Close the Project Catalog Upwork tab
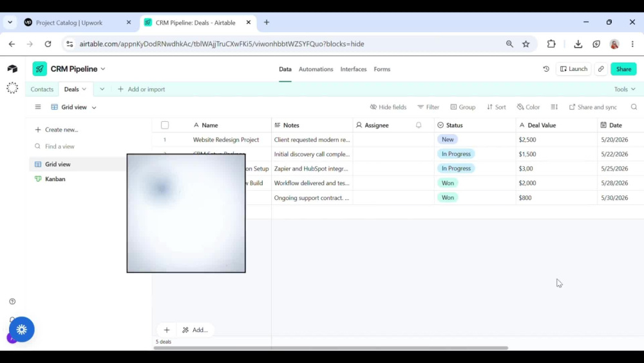Image resolution: width=644 pixels, height=363 pixels. point(129,23)
